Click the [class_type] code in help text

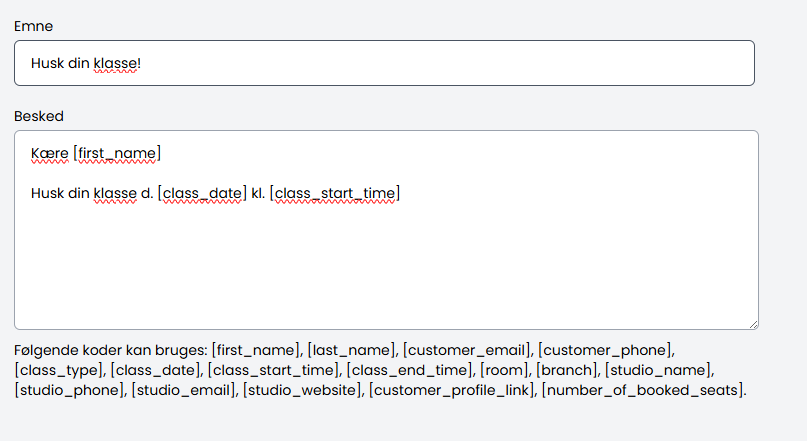[x=59, y=370]
